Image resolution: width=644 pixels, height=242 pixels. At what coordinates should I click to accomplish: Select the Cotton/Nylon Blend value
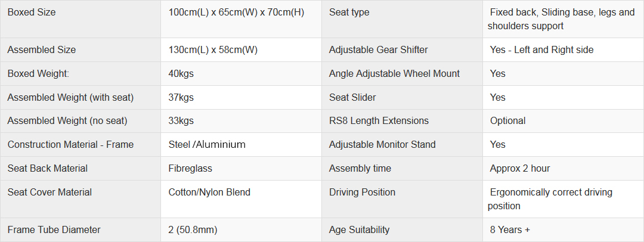click(209, 193)
